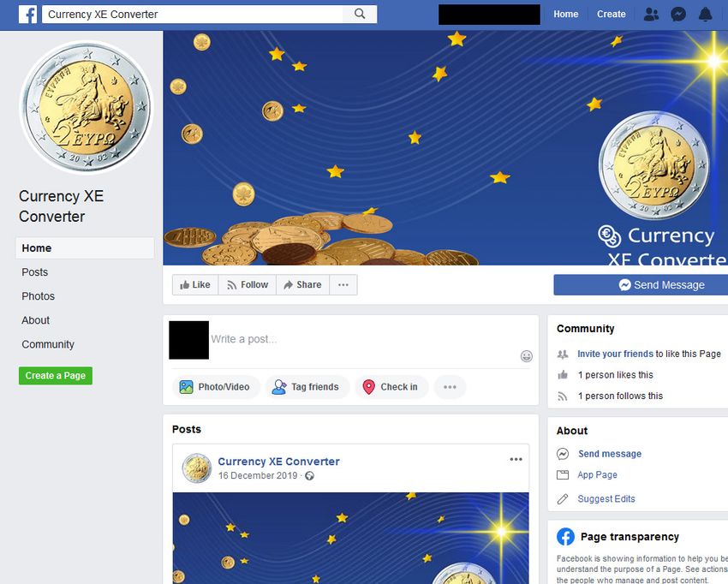This screenshot has width=728, height=584.
Task: Click the Photo/Video button
Action: [215, 387]
